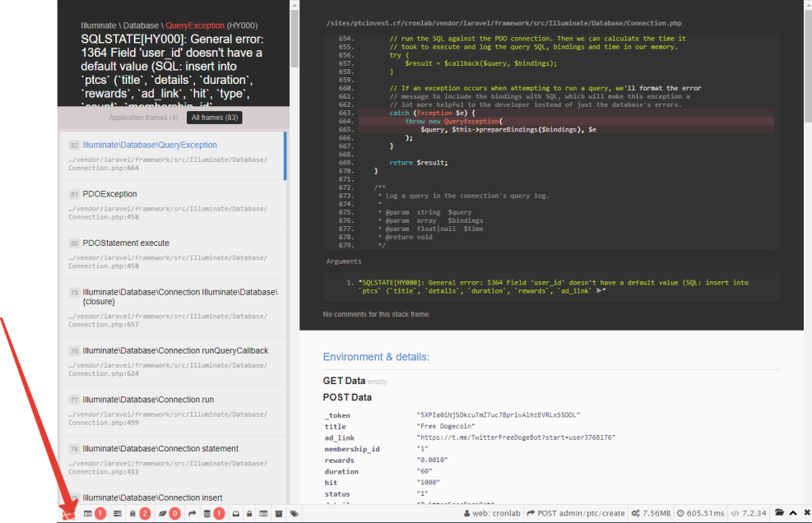Image resolution: width=812 pixels, height=523 pixels.
Task: Collapse the debugbar with the up chevron
Action: click(793, 513)
